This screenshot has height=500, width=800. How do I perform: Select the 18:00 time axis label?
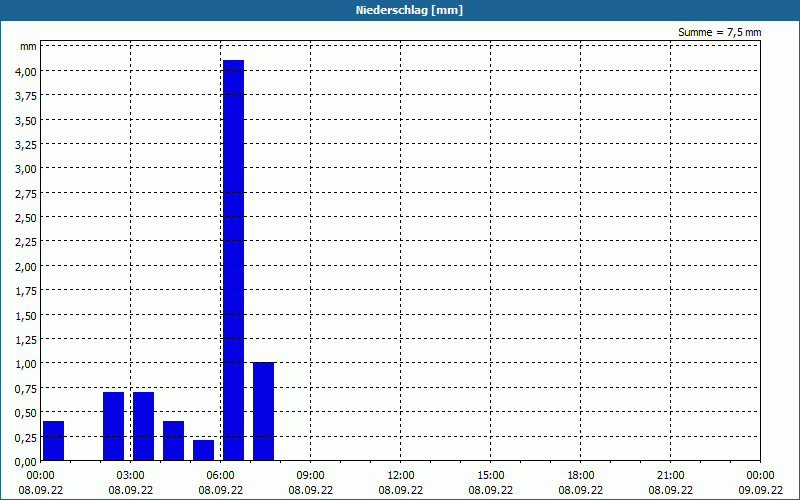[581, 476]
